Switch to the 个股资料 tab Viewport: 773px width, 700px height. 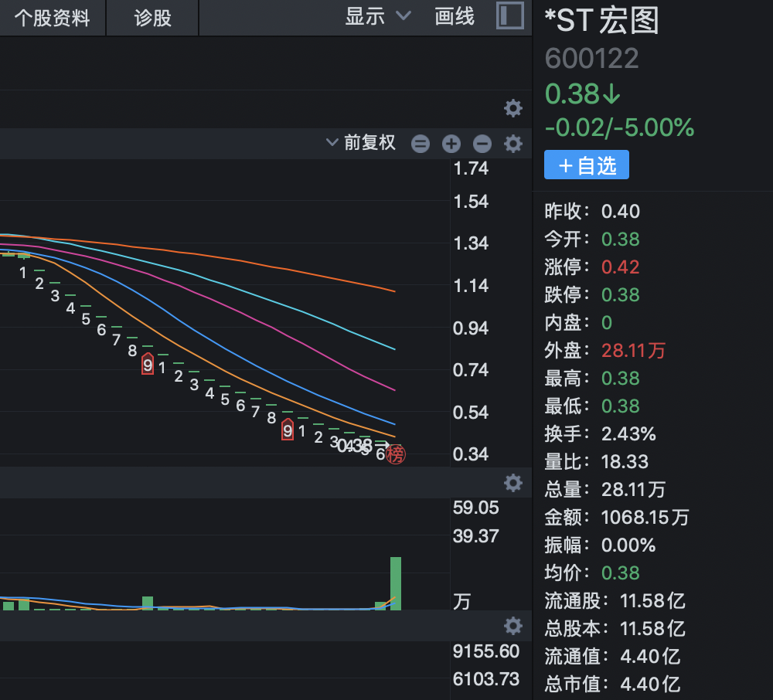tap(53, 18)
